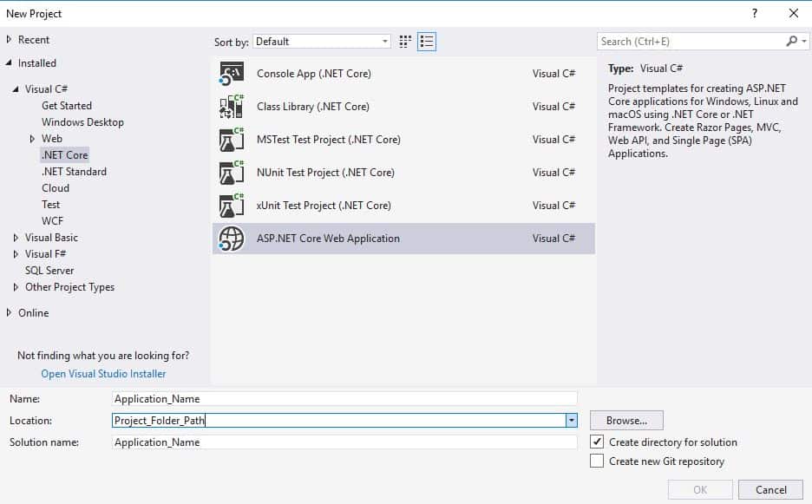The height and width of the screenshot is (504, 812).
Task: Open the Sort by dropdown
Action: (x=384, y=42)
